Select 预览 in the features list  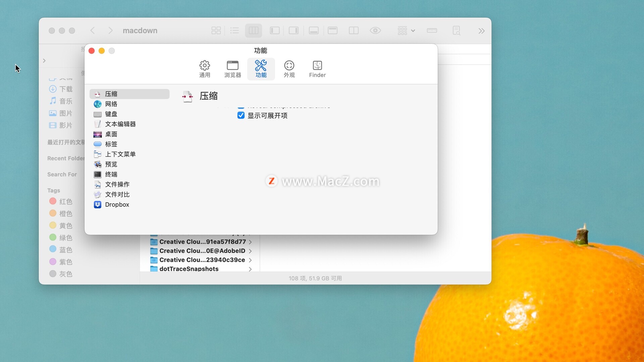[x=129, y=164]
